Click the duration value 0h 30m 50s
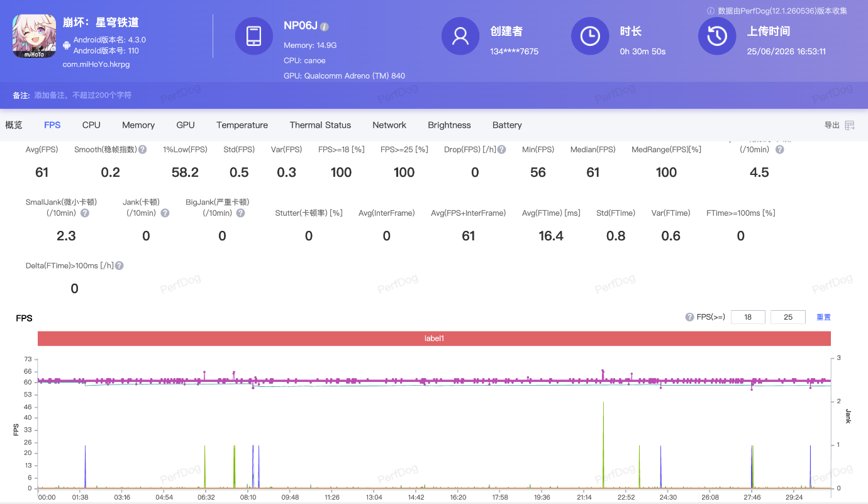Viewport: 868px width, 504px height. (643, 52)
